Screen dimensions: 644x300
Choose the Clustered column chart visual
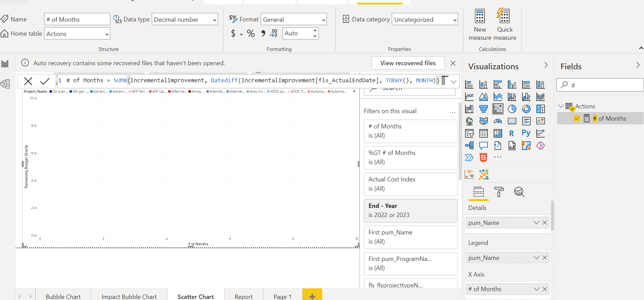(512, 85)
